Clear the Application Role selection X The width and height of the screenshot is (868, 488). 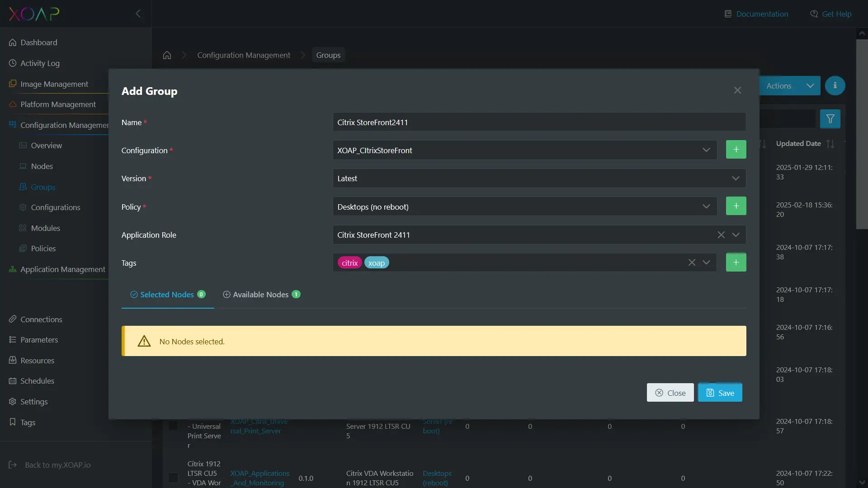point(721,235)
